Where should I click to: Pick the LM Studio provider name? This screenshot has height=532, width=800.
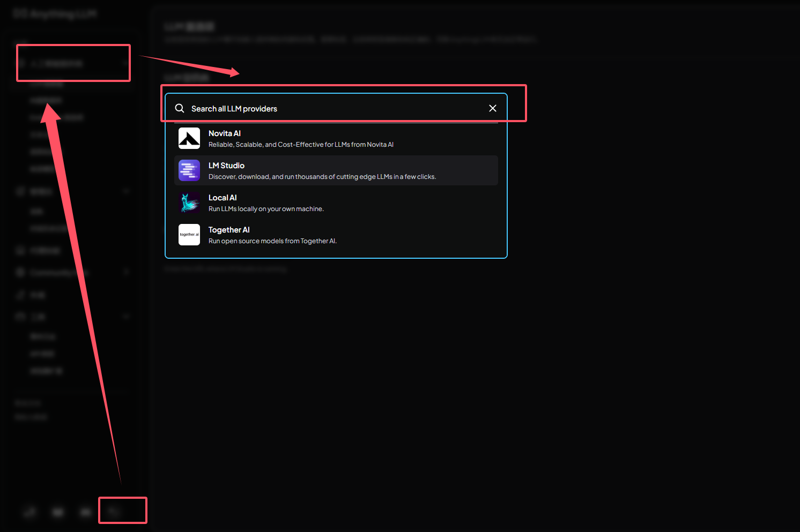(226, 166)
